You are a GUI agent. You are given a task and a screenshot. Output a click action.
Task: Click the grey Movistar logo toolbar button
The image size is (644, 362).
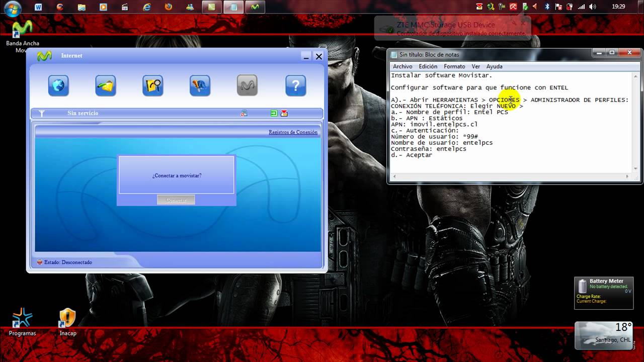(x=248, y=85)
